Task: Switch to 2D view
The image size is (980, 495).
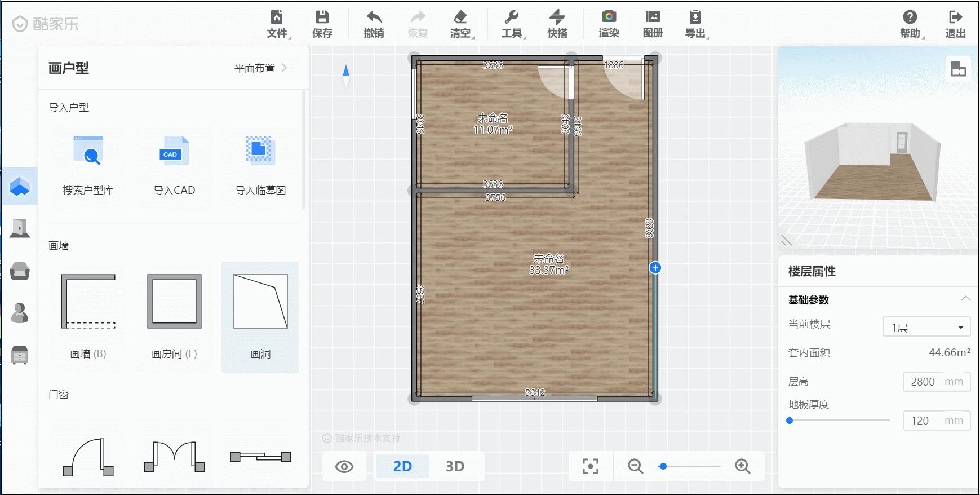Action: (x=402, y=466)
